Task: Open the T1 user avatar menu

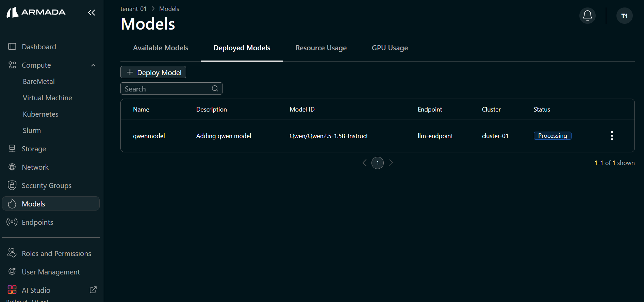Action: (625, 16)
